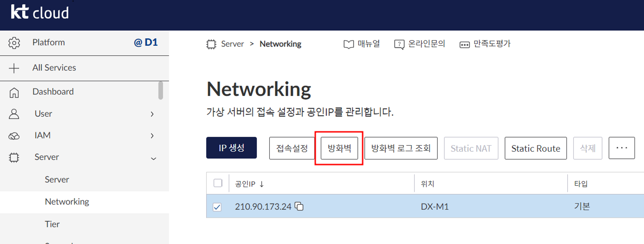Toggle the select-all checkbox in table header
Image resolution: width=644 pixels, height=244 pixels.
click(218, 183)
